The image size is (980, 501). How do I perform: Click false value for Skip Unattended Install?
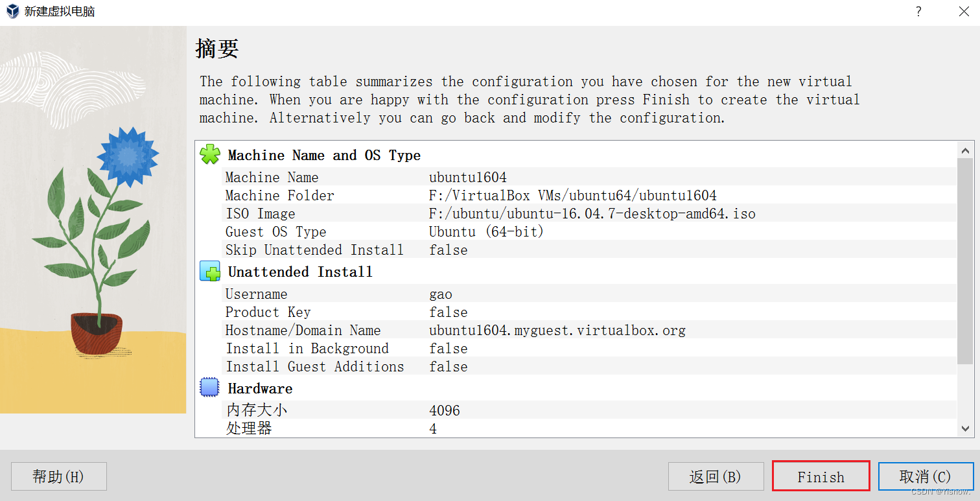click(448, 250)
